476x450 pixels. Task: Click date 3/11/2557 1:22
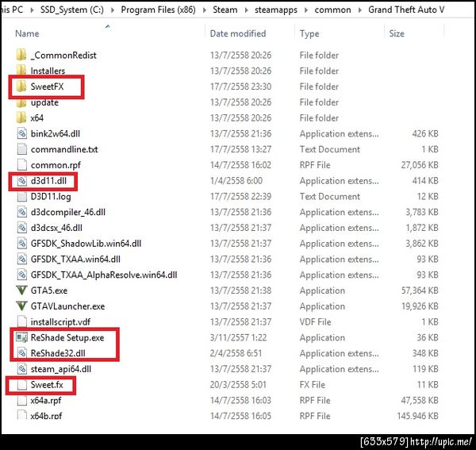click(238, 337)
